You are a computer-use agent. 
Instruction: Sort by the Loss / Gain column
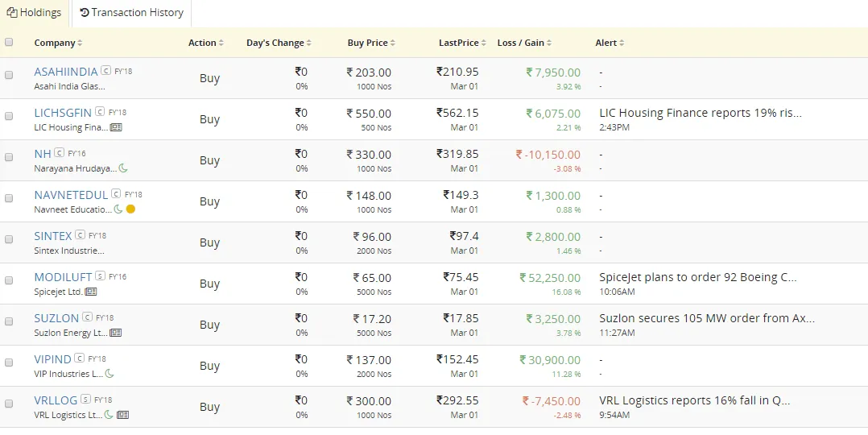(x=525, y=43)
